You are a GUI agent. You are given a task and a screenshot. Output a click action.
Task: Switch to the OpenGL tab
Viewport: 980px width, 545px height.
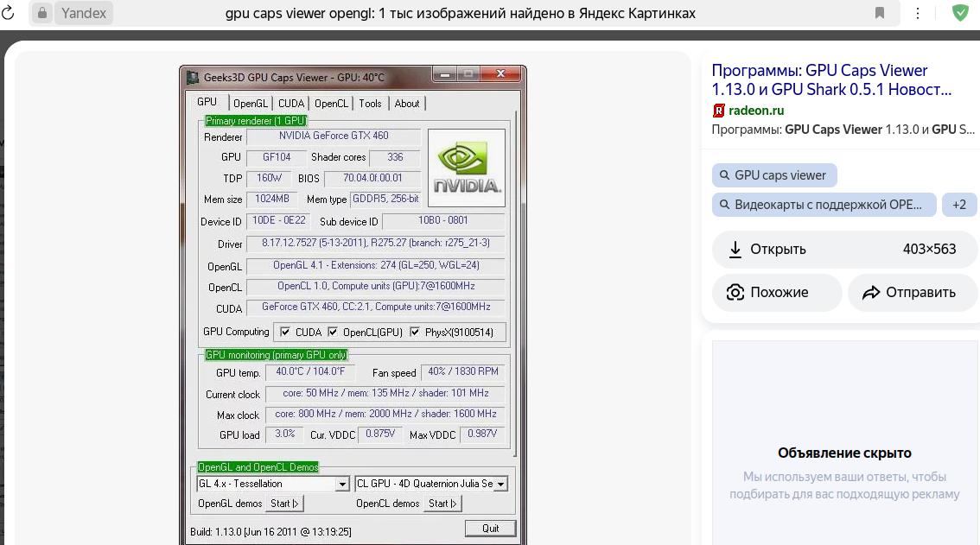coord(250,104)
